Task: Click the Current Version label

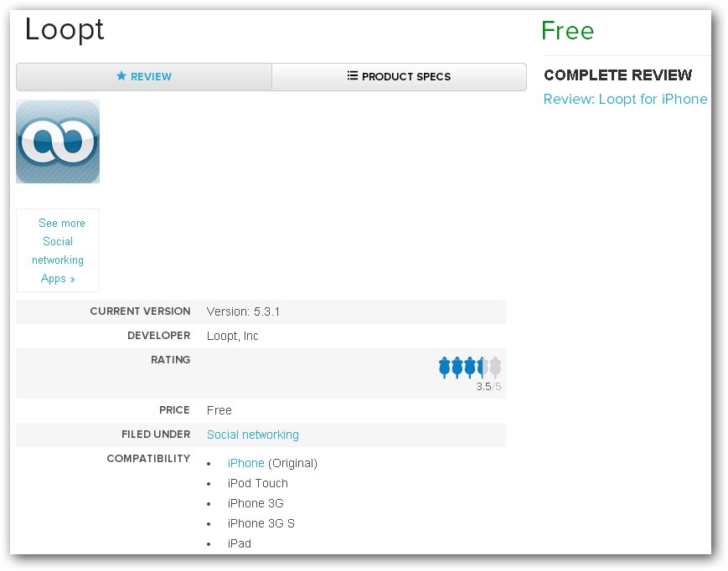Action: click(140, 311)
